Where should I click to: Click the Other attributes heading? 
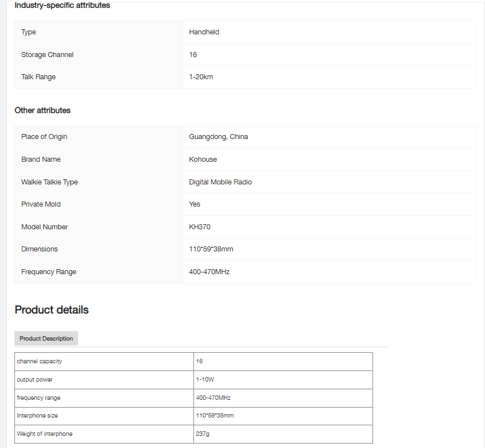43,110
